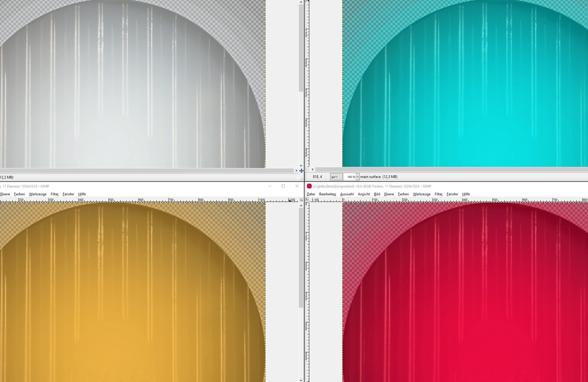
Task: Click the red Lightbulbred window title icon
Action: [x=309, y=186]
